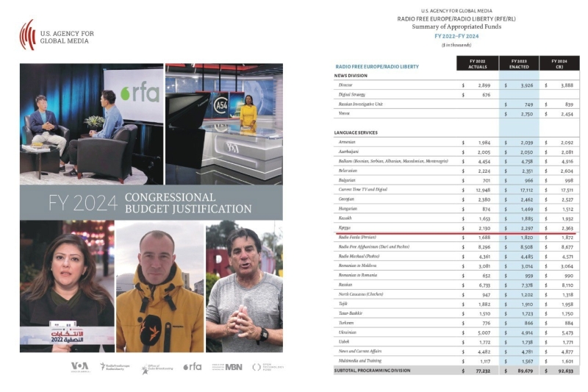Image resolution: width=588 pixels, height=392 pixels.
Task: Select the 'Tajik' row label
Action: point(343,304)
